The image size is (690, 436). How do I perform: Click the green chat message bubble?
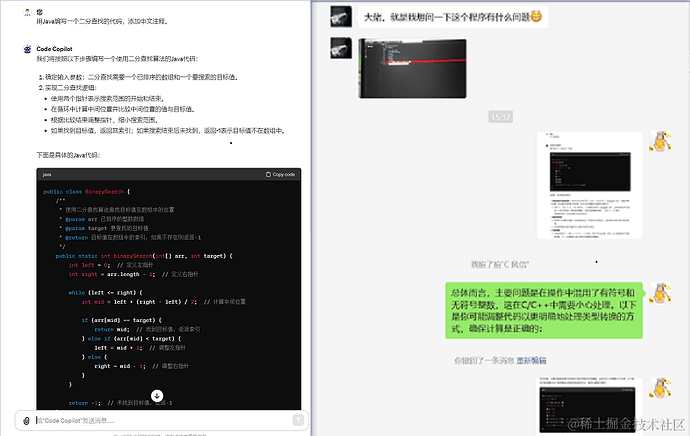[x=544, y=311]
